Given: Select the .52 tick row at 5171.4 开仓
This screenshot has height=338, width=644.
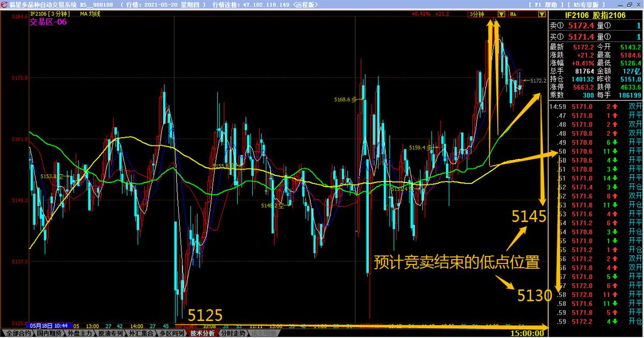Looking at the screenshot, I should point(596,187).
